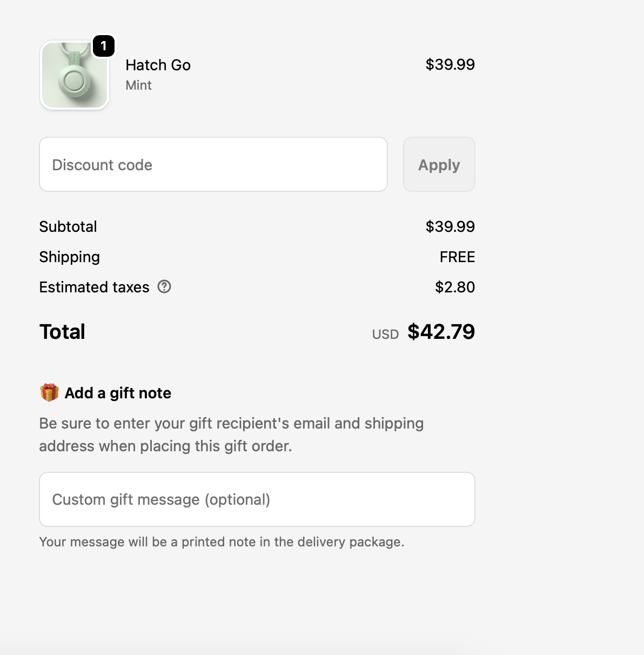Click the Mint variant label
Image resolution: width=644 pixels, height=655 pixels.
point(138,85)
